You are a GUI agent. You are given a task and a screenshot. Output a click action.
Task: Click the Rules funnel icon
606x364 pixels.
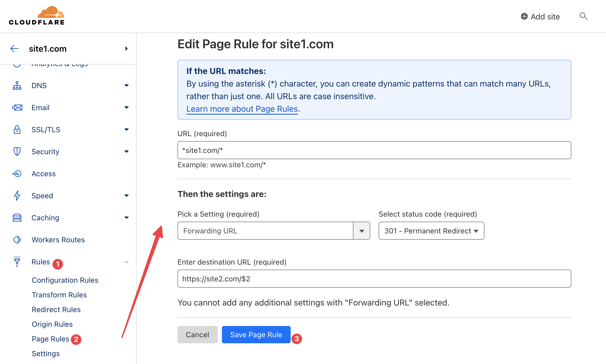click(17, 262)
